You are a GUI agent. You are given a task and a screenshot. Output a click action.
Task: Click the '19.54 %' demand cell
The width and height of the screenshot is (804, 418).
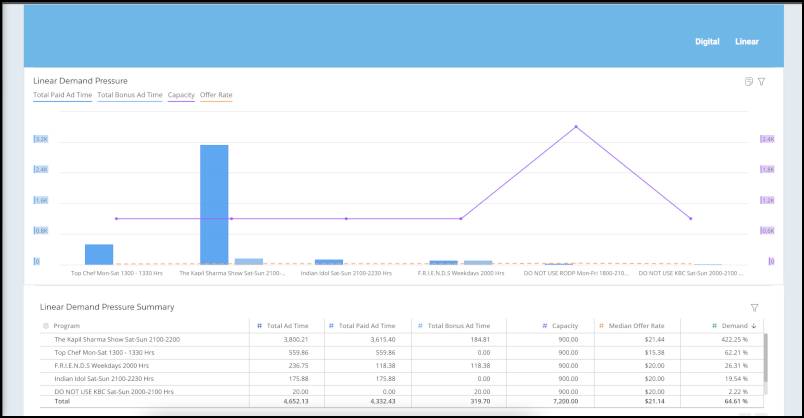click(x=736, y=379)
